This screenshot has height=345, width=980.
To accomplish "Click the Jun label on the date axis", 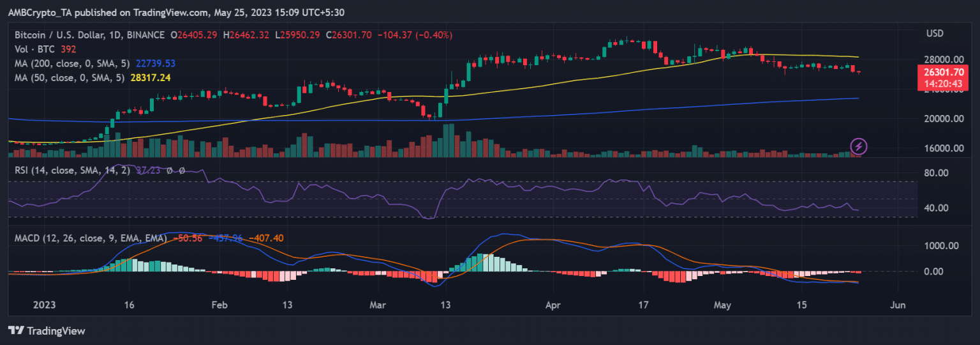I will pos(898,305).
